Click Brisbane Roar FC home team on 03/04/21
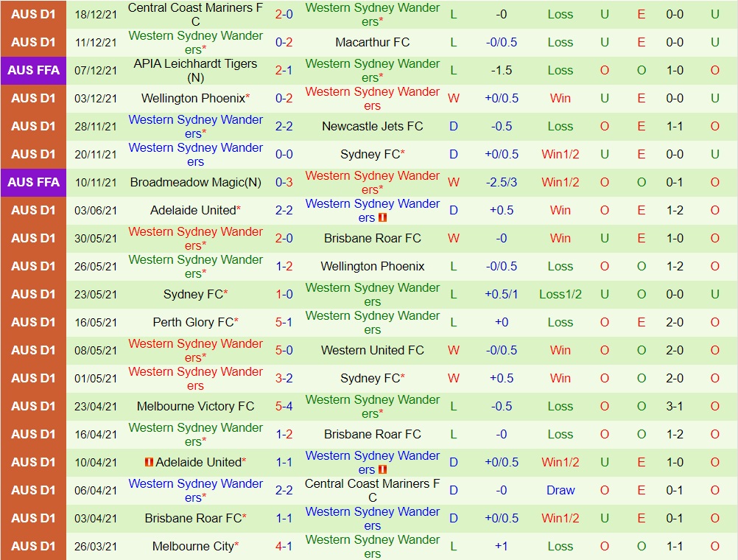The width and height of the screenshot is (738, 560). 195,518
